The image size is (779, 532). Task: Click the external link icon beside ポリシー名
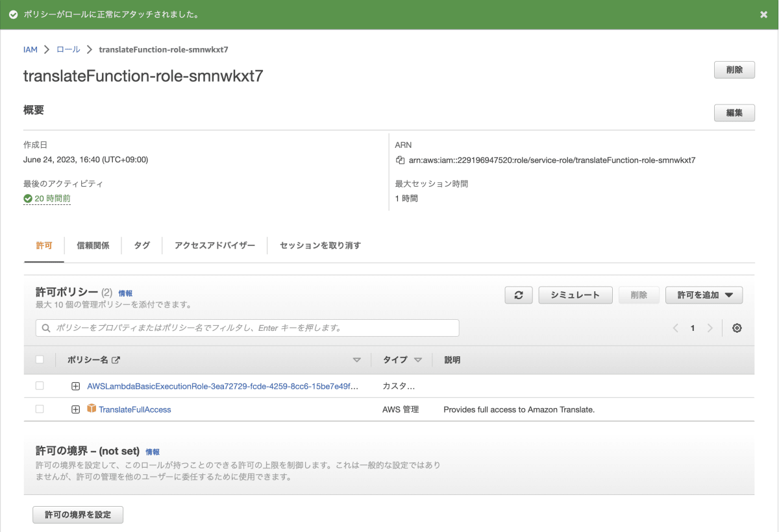coord(116,360)
